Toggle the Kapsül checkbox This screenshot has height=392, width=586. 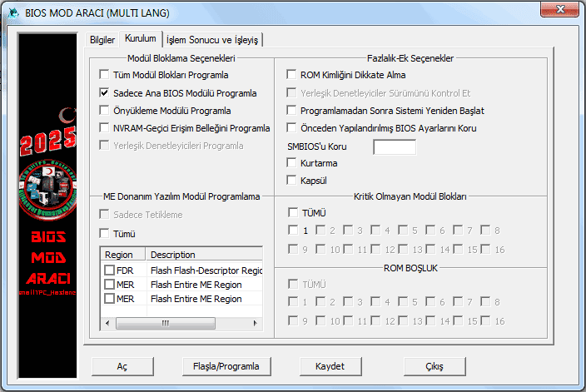[292, 180]
